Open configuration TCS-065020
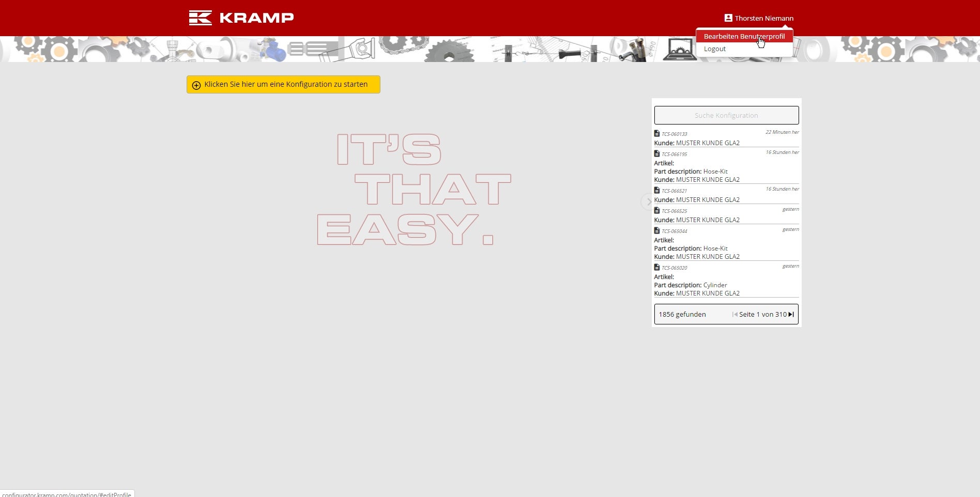 tap(675, 268)
